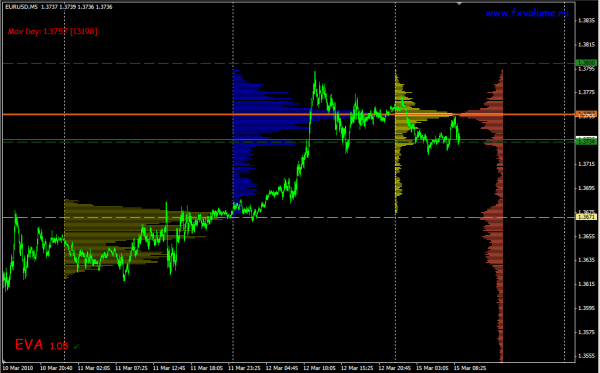This screenshot has width=600, height=373.
Task: Select the orange horizontal max volume line
Action: 289,114
